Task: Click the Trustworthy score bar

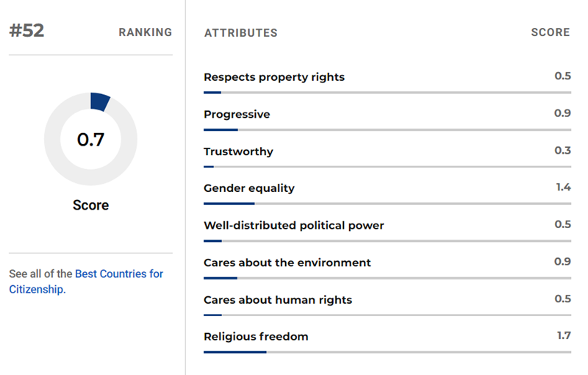Action: click(x=387, y=167)
